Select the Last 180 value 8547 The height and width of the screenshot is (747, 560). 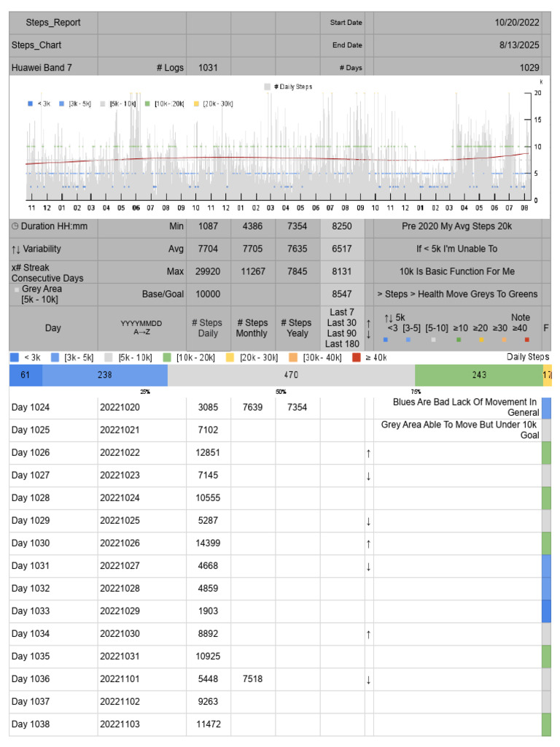click(342, 295)
